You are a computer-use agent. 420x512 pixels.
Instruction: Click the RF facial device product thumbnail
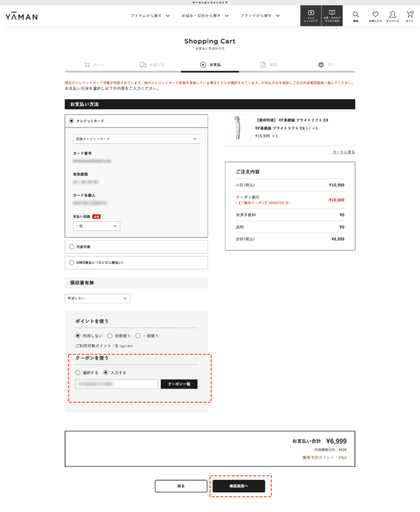click(238, 127)
